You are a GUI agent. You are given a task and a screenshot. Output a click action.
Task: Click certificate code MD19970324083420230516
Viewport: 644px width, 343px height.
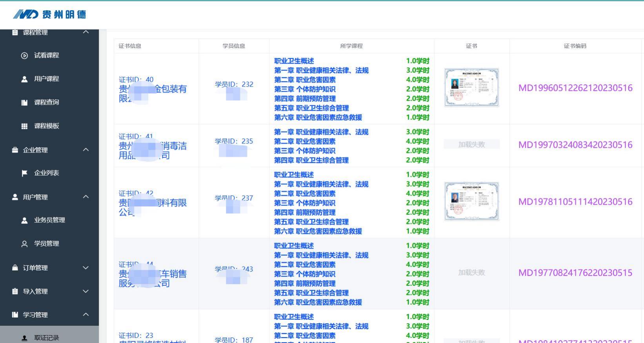[575, 145]
